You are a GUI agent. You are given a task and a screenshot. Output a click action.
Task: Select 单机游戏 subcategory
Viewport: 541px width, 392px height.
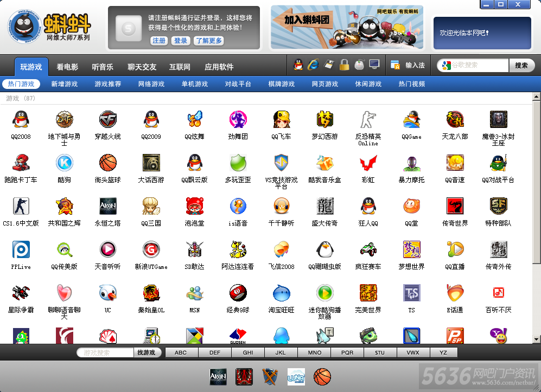coord(195,84)
